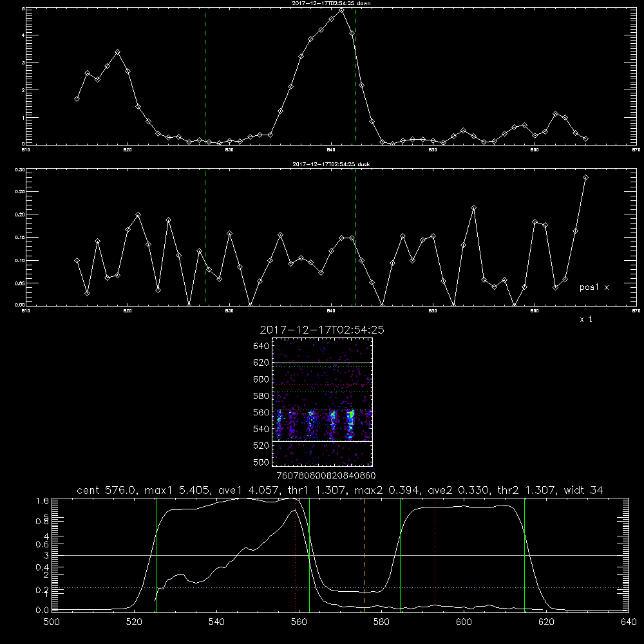Click the orange dashed center line in bottom plot
The height and width of the screenshot is (644, 644).
coord(365,554)
